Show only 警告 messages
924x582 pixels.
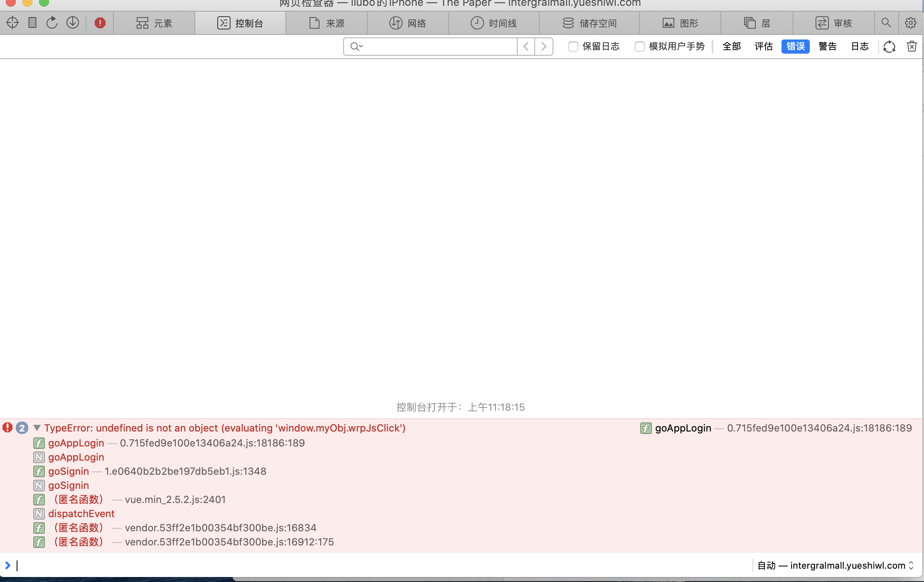(827, 46)
